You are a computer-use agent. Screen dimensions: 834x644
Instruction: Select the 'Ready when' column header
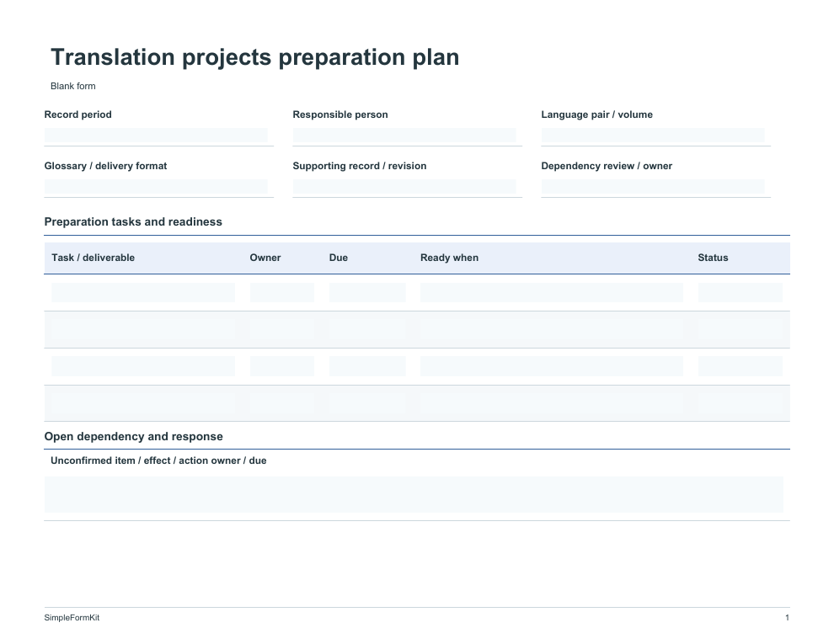[x=450, y=258]
